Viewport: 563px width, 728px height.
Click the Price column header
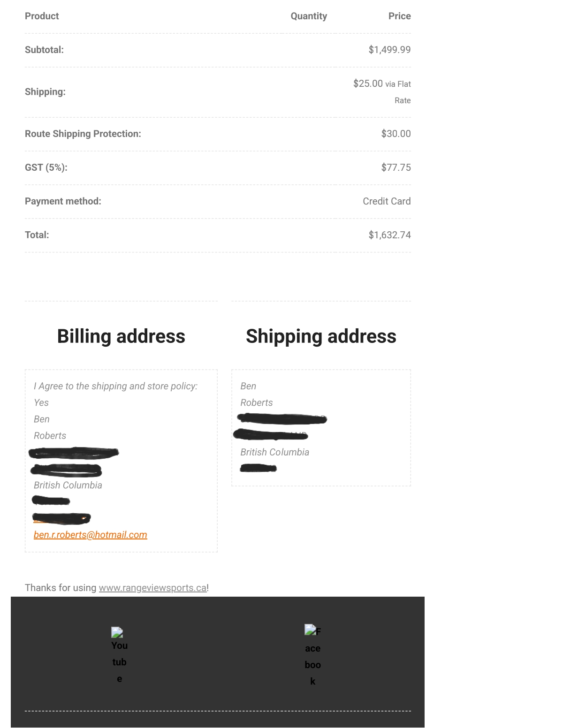coord(399,16)
